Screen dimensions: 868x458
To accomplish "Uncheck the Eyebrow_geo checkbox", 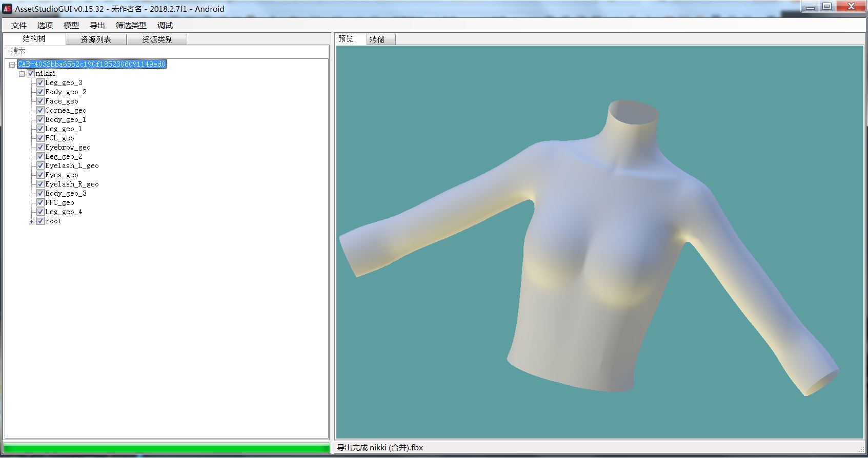I will [40, 147].
